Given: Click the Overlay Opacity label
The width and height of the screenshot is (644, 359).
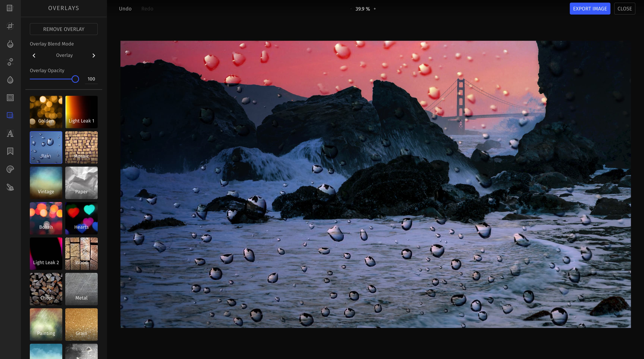Looking at the screenshot, I should click(x=47, y=70).
